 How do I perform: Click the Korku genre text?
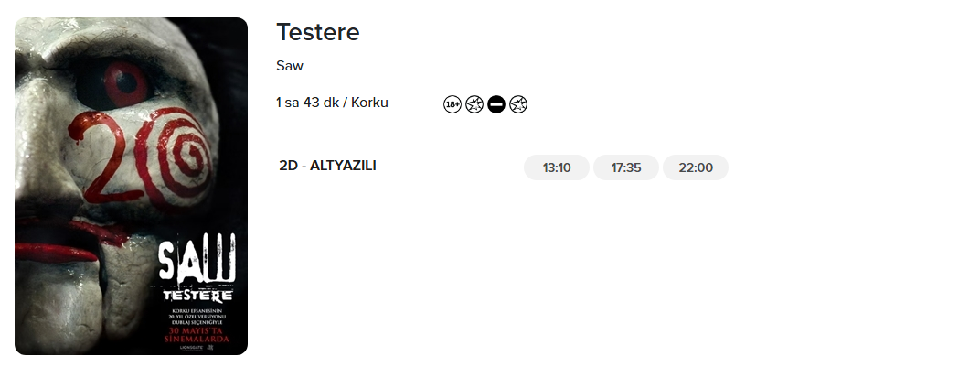369,103
